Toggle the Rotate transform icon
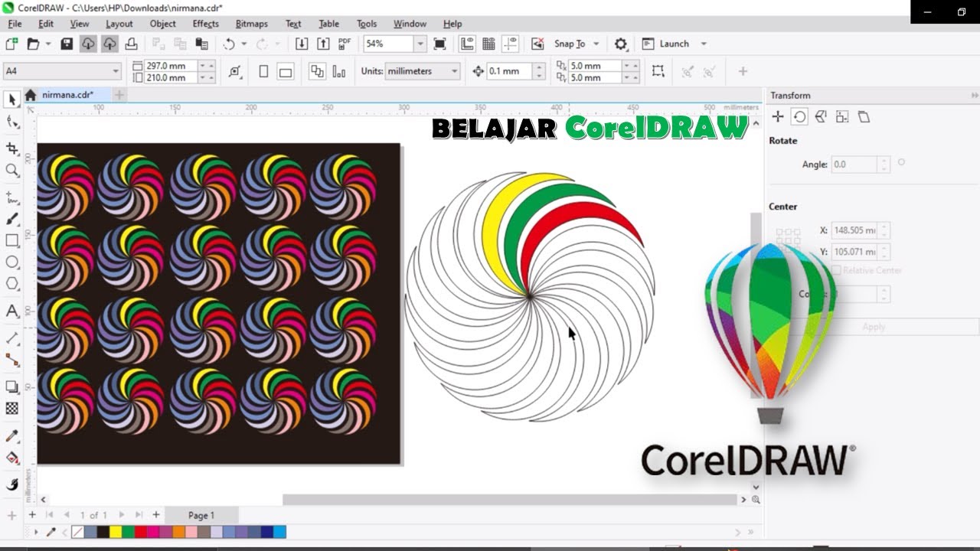This screenshot has width=980, height=551. coord(799,116)
